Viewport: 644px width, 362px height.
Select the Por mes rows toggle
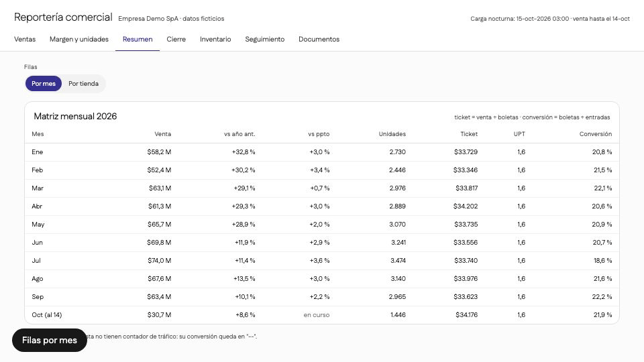pyautogui.click(x=44, y=83)
